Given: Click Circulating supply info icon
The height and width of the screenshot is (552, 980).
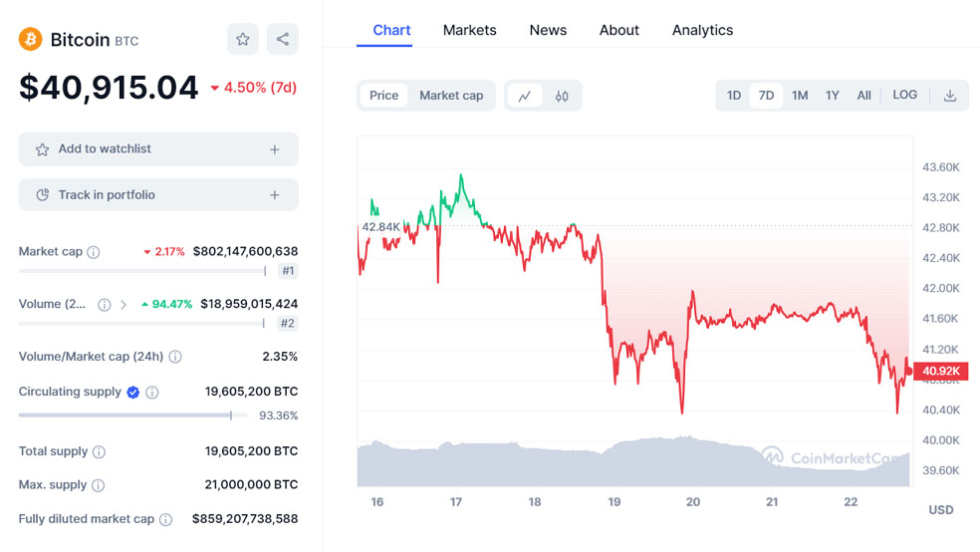Looking at the screenshot, I should (152, 393).
